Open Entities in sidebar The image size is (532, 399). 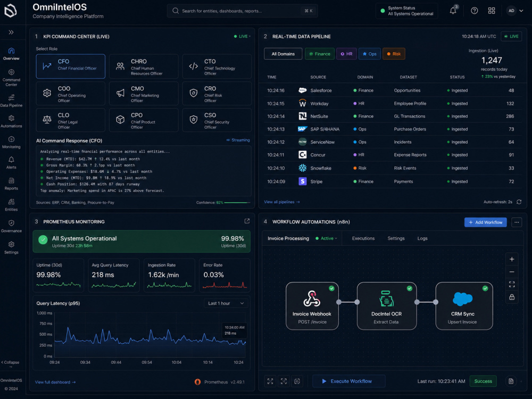point(11,205)
